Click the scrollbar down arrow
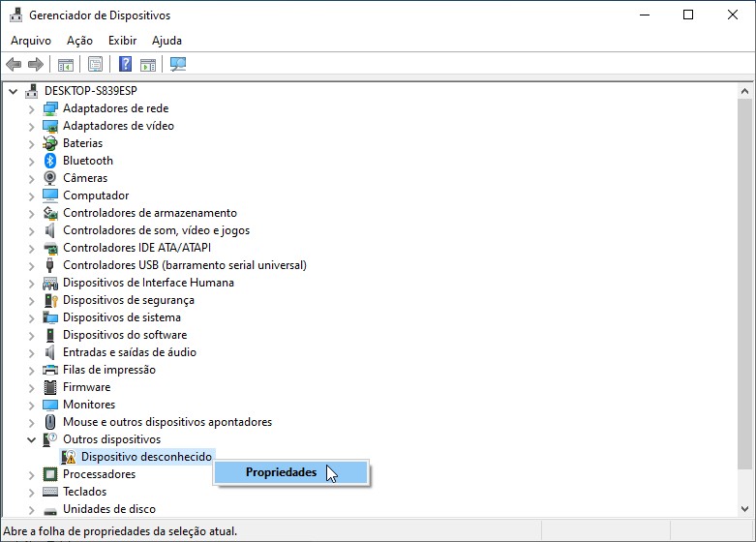Image resolution: width=756 pixels, height=542 pixels. coord(744,509)
